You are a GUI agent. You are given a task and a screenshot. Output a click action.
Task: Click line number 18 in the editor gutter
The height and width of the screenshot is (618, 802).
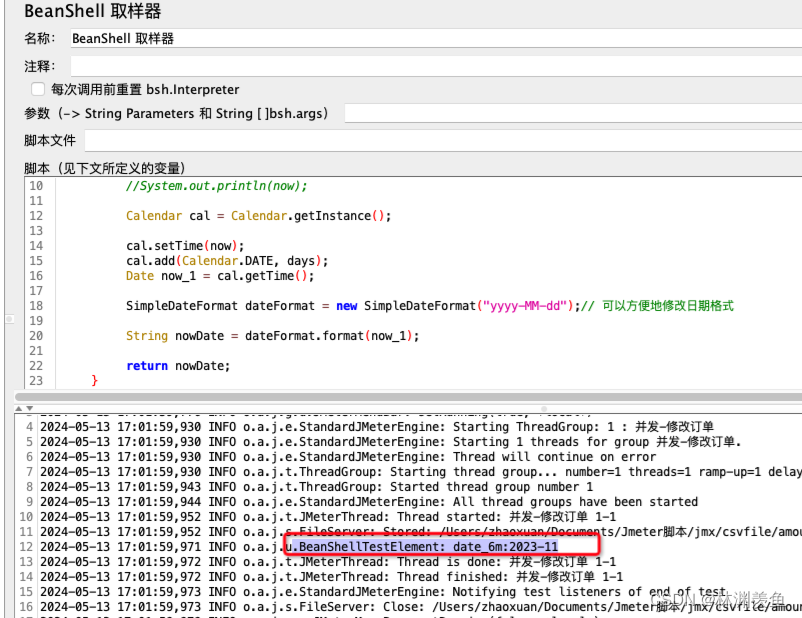(36, 306)
